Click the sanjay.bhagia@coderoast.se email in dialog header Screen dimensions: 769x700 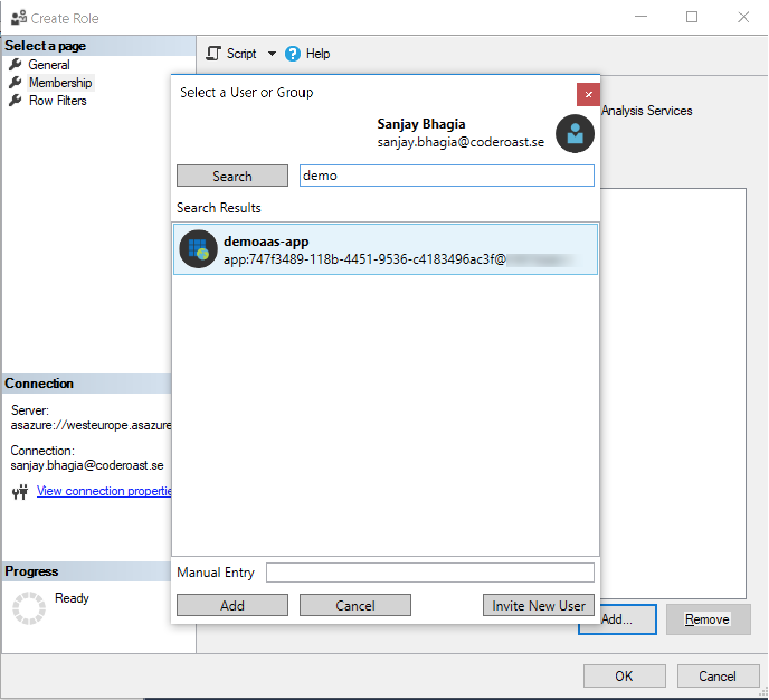coord(461,143)
